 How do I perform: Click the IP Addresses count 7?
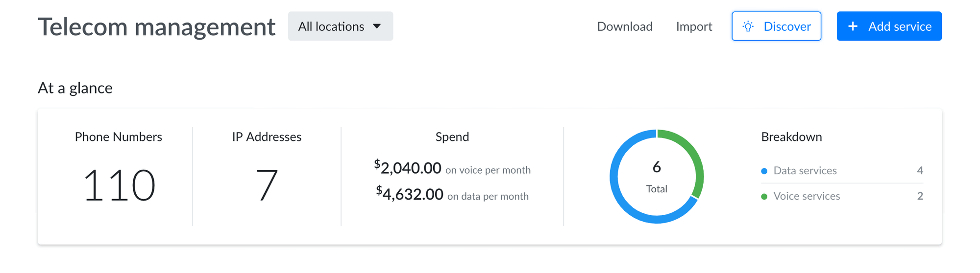pyautogui.click(x=267, y=185)
